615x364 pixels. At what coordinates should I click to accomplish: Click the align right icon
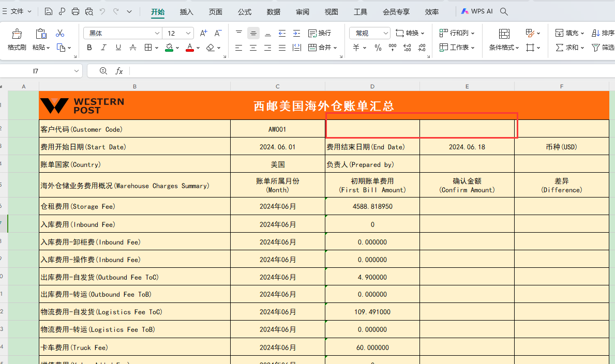pyautogui.click(x=268, y=48)
